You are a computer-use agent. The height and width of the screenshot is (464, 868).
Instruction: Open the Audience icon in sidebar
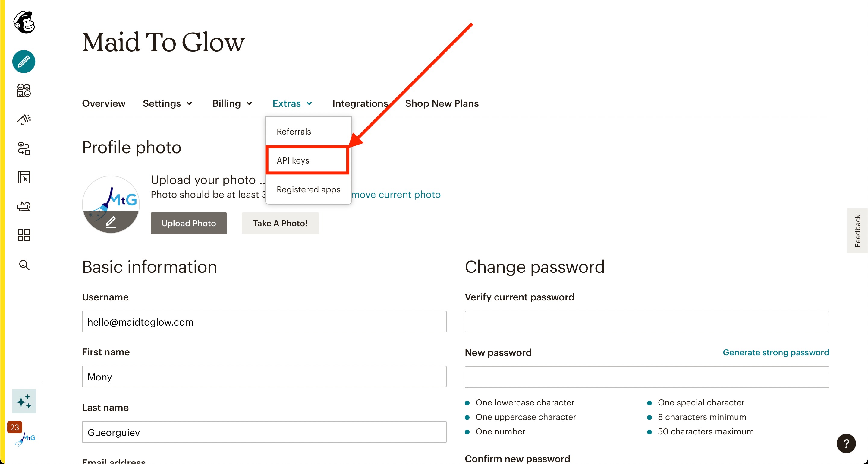tap(24, 91)
